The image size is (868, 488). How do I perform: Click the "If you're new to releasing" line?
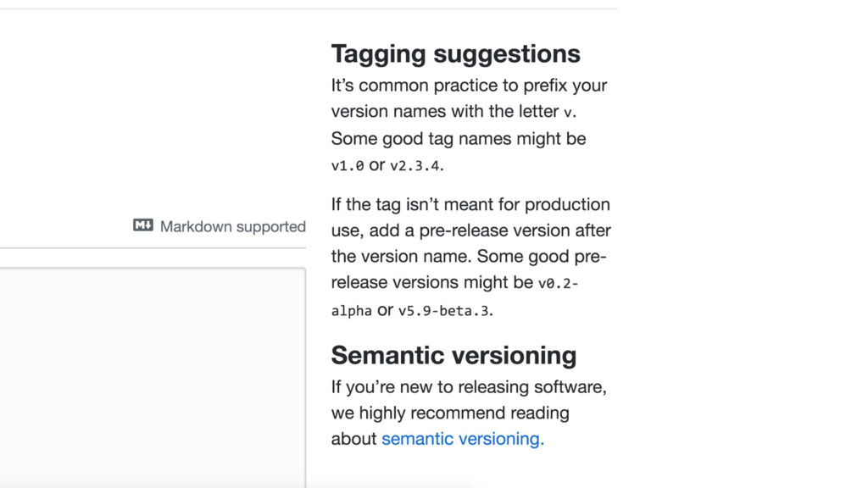[x=469, y=387]
